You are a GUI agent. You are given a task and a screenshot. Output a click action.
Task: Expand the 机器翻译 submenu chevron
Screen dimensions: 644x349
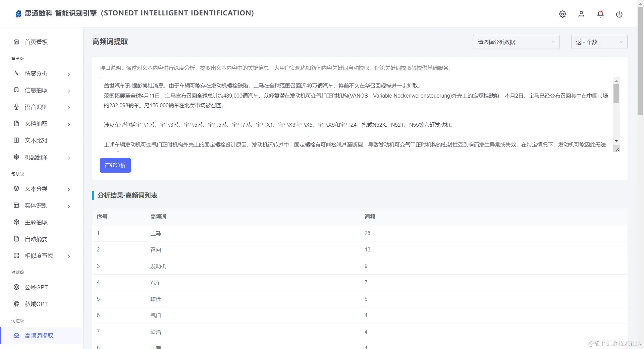[x=69, y=158]
